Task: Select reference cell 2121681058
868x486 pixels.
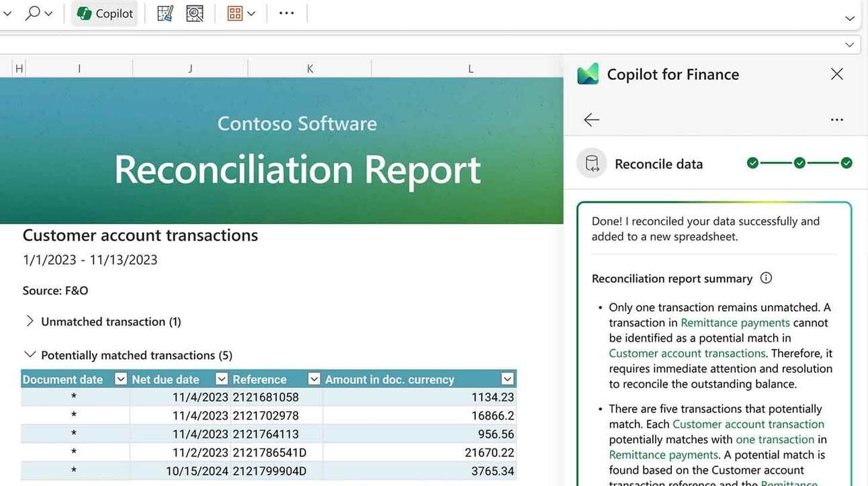Action: coord(277,397)
